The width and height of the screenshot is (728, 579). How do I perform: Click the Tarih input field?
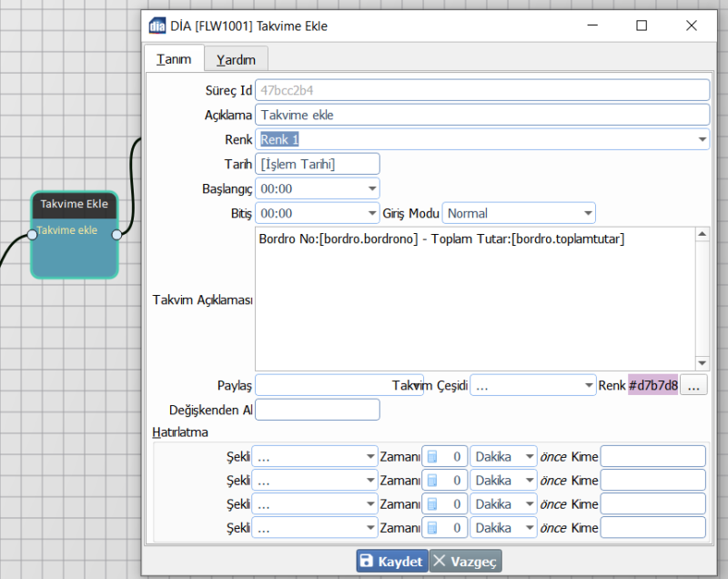pyautogui.click(x=317, y=164)
